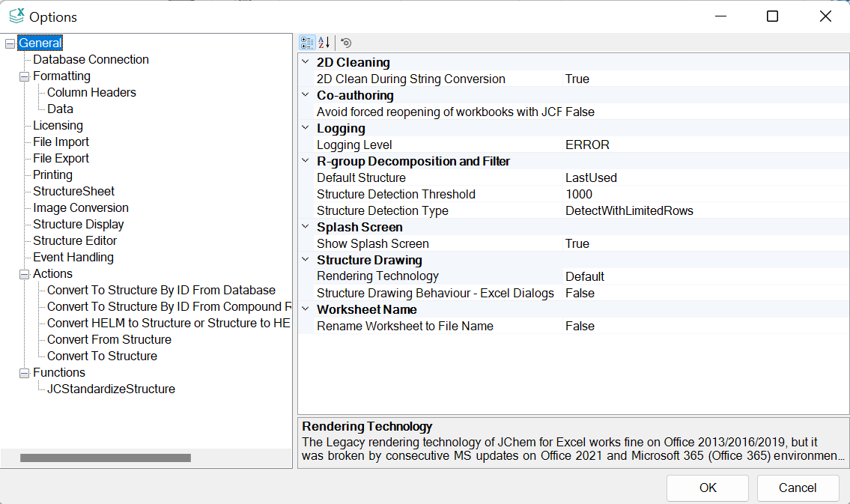Open Database Connection settings
The width and height of the screenshot is (850, 504).
coord(91,60)
